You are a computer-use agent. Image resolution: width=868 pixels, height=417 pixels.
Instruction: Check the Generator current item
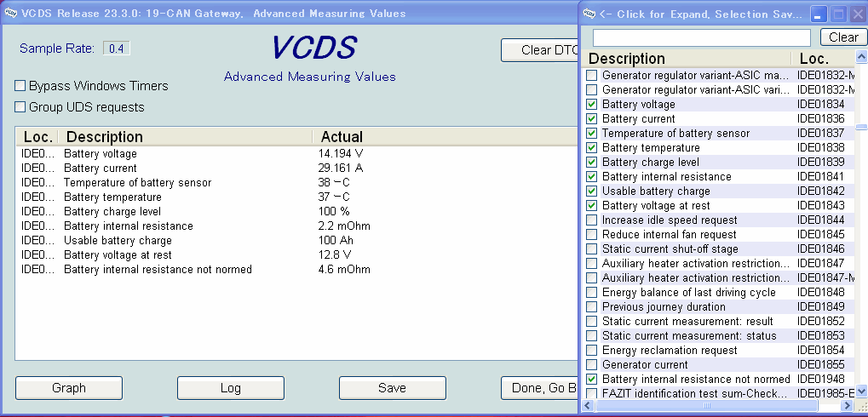592,365
